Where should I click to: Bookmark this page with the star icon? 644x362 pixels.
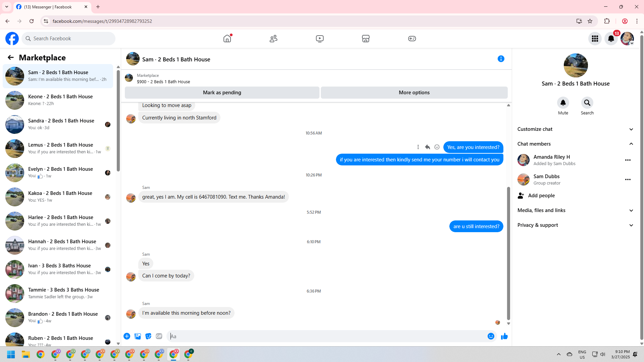coord(590,21)
